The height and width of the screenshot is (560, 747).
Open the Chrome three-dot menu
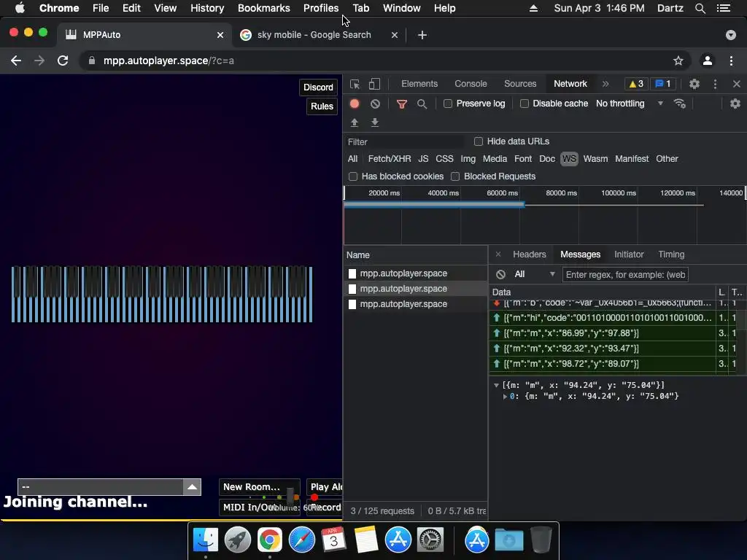(731, 61)
